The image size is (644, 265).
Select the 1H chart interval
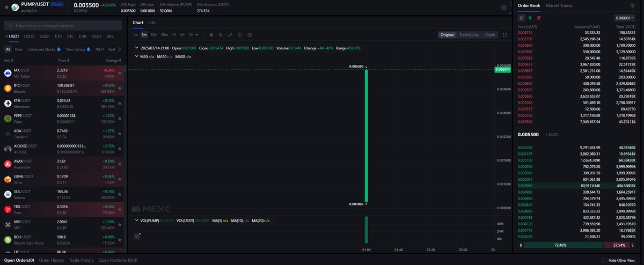click(174, 35)
